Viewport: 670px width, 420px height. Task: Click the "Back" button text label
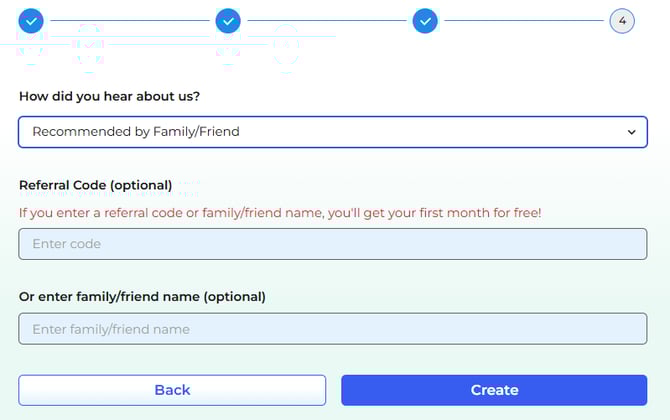172,390
